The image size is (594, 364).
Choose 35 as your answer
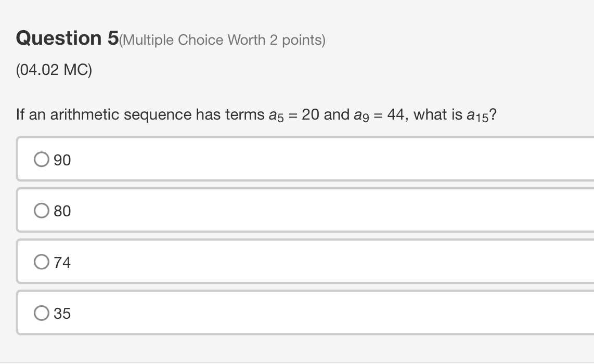pos(62,313)
